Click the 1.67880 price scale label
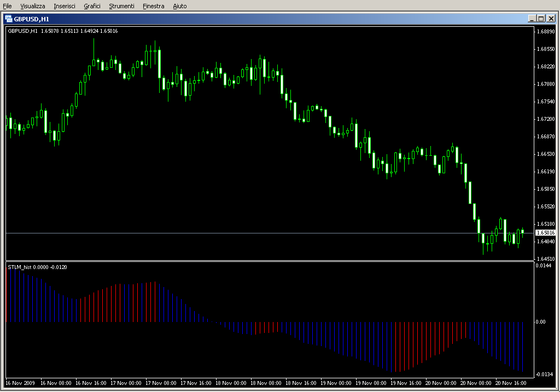 click(x=546, y=84)
